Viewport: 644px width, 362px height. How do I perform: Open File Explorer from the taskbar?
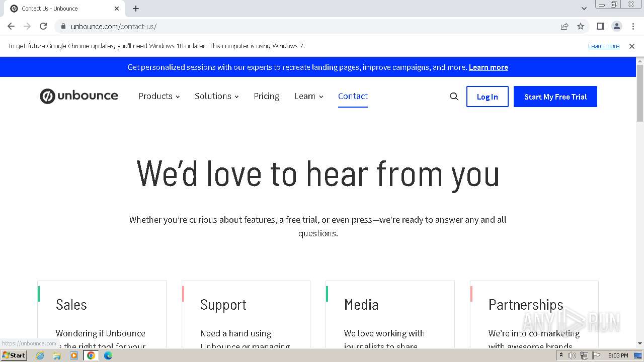(x=57, y=355)
